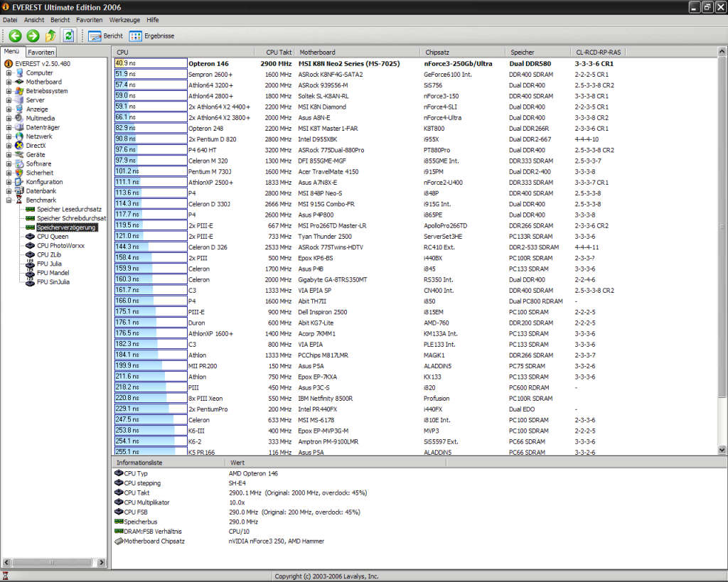Click the Konfiguration icon in tree
This screenshot has width=728, height=582.
click(19, 182)
